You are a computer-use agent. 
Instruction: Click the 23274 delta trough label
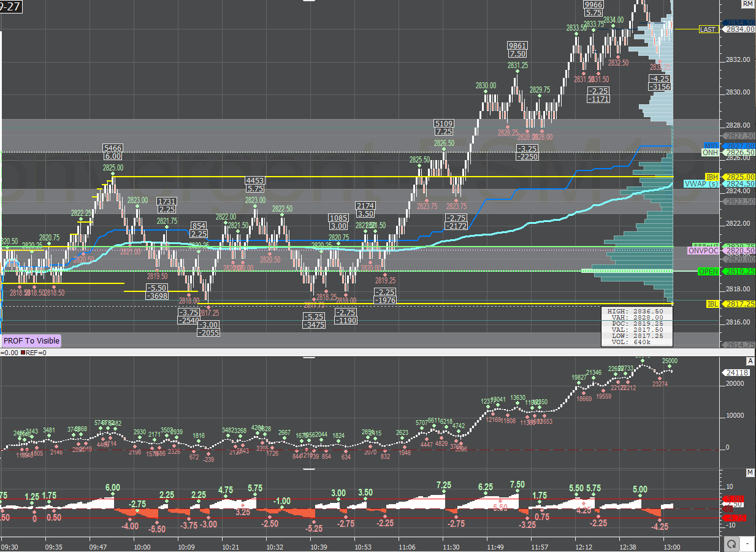(660, 385)
